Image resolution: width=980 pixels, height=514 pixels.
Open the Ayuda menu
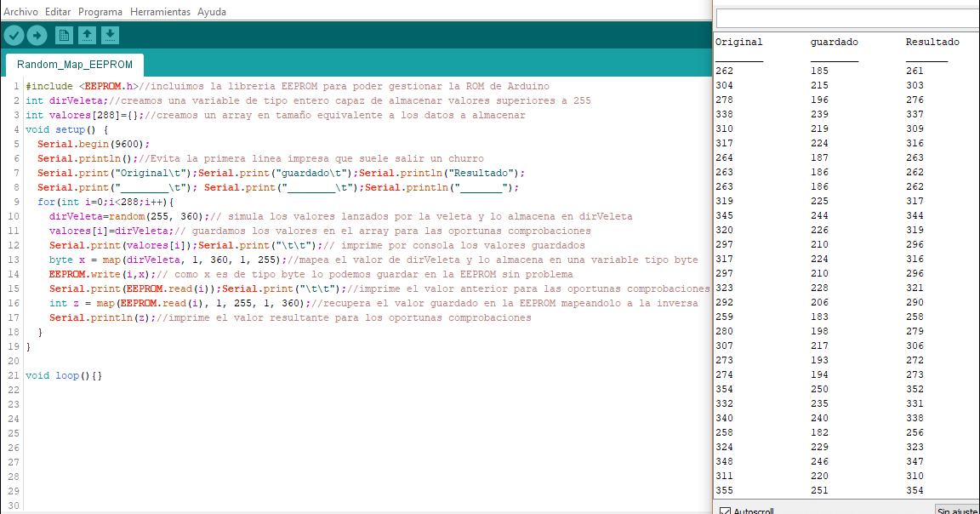pyautogui.click(x=212, y=11)
